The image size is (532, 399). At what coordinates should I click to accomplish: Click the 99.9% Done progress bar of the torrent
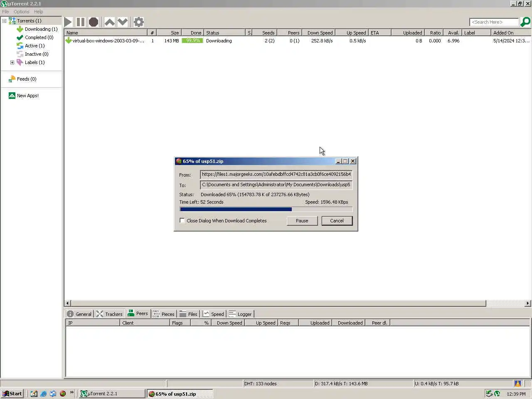pos(192,41)
